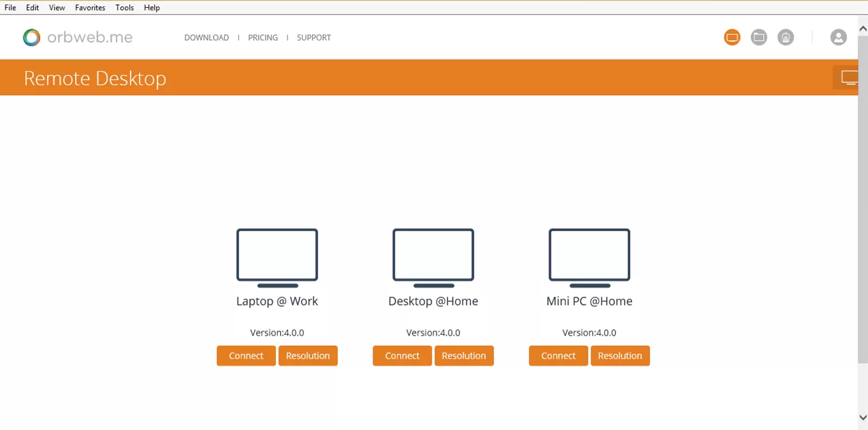Set Resolution for Desktop @Home

(464, 356)
